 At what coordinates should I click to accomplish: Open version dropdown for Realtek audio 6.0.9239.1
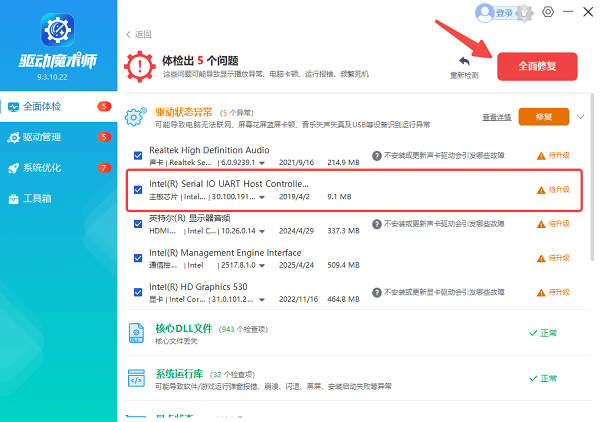[262, 163]
